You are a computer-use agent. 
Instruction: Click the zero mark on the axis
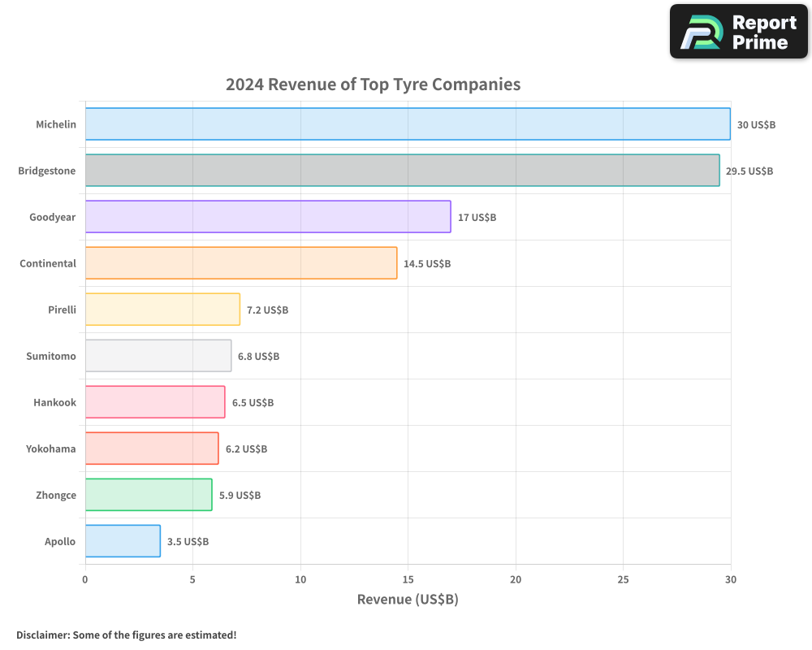(x=84, y=580)
